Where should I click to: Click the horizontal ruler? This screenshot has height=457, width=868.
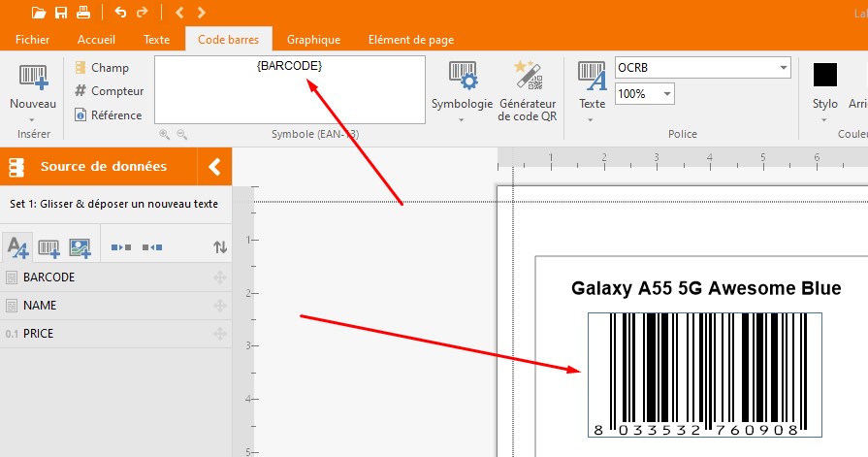[682, 158]
